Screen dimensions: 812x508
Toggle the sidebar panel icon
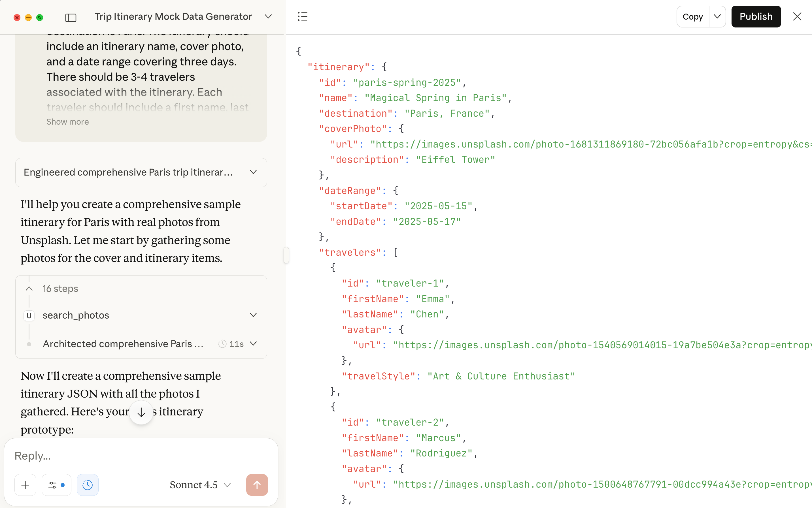(x=71, y=17)
